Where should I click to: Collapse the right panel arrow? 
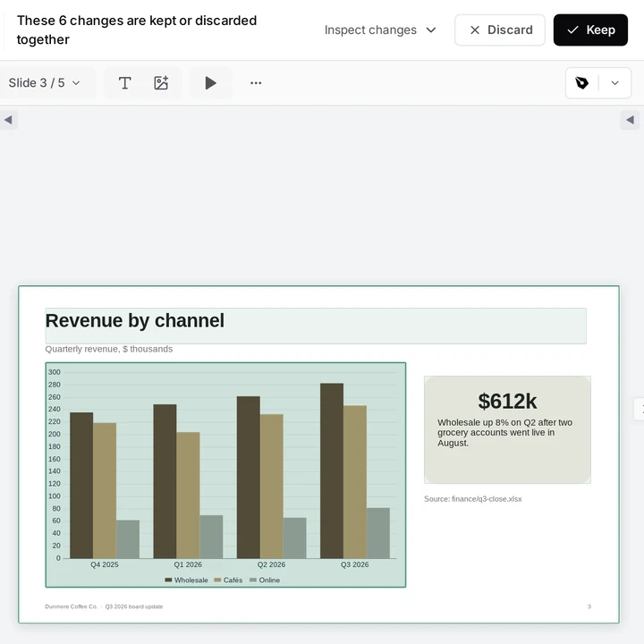tap(630, 120)
